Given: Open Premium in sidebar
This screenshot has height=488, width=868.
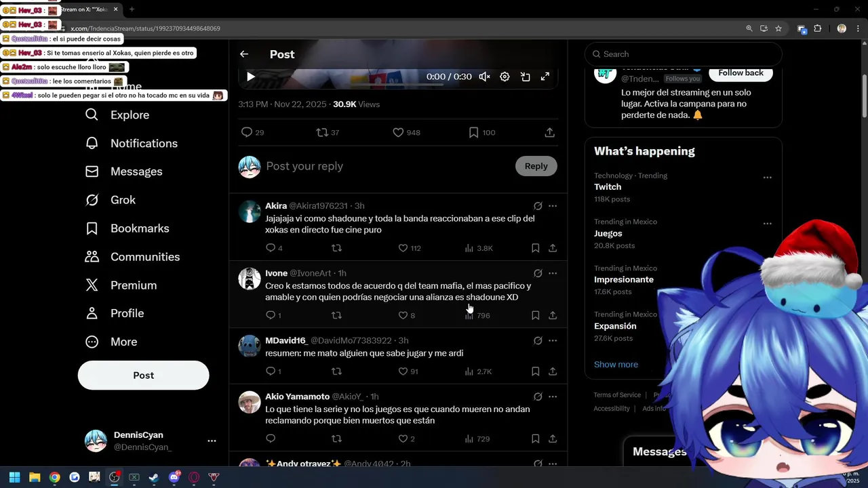Looking at the screenshot, I should [120, 285].
